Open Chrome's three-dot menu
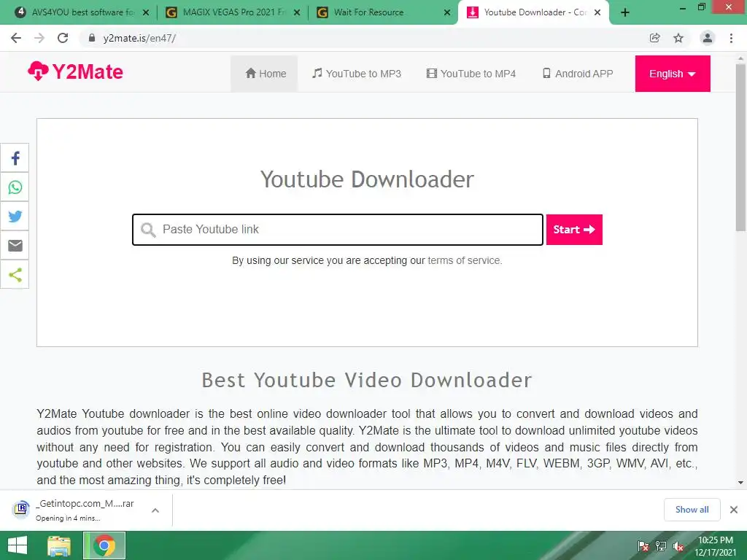The image size is (747, 560). coord(731,38)
